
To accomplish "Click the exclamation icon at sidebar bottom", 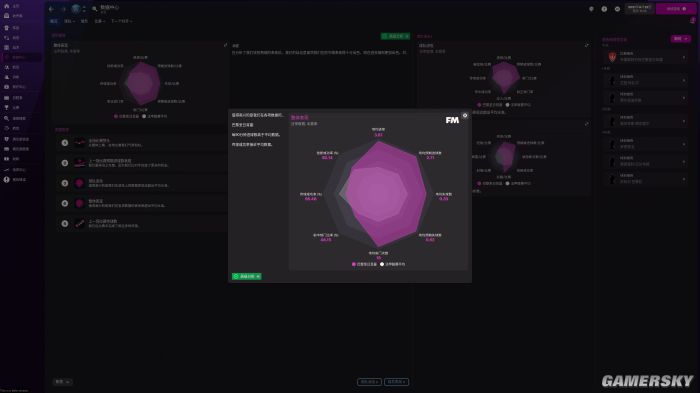I will pos(6,180).
